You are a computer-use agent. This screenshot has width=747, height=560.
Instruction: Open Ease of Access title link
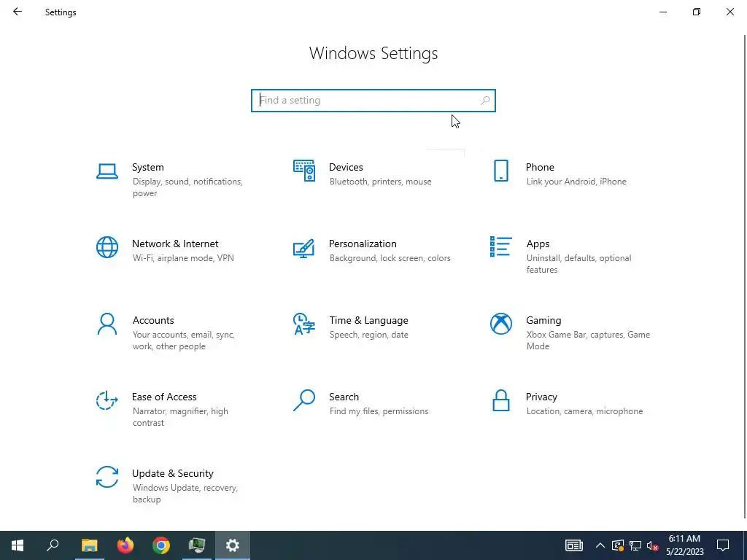coord(164,397)
